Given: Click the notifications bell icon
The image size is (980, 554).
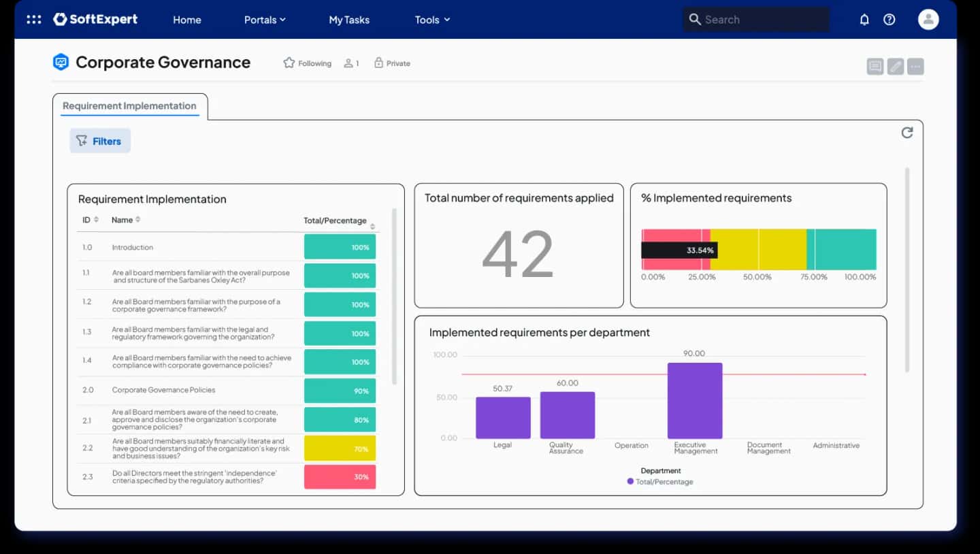Looking at the screenshot, I should tap(864, 20).
